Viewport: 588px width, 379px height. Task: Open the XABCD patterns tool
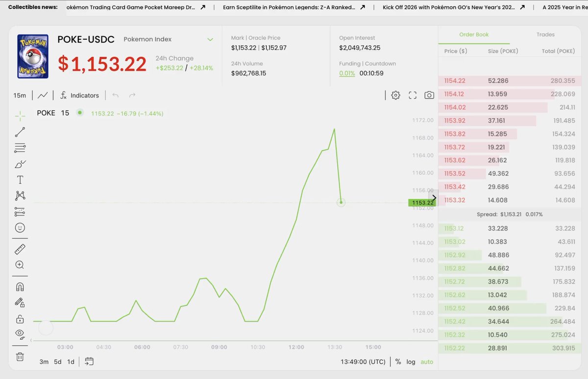pos(20,196)
